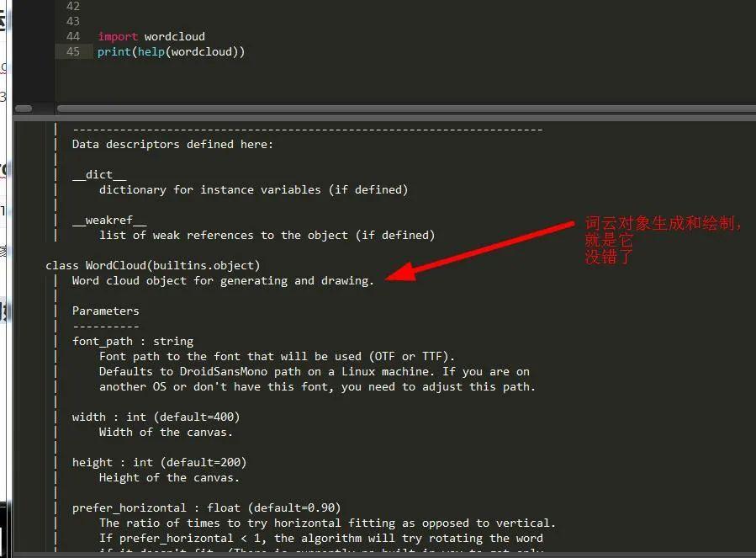Click the 'import' keyword on line 44
Viewport: 756px width, 558px height.
[117, 36]
